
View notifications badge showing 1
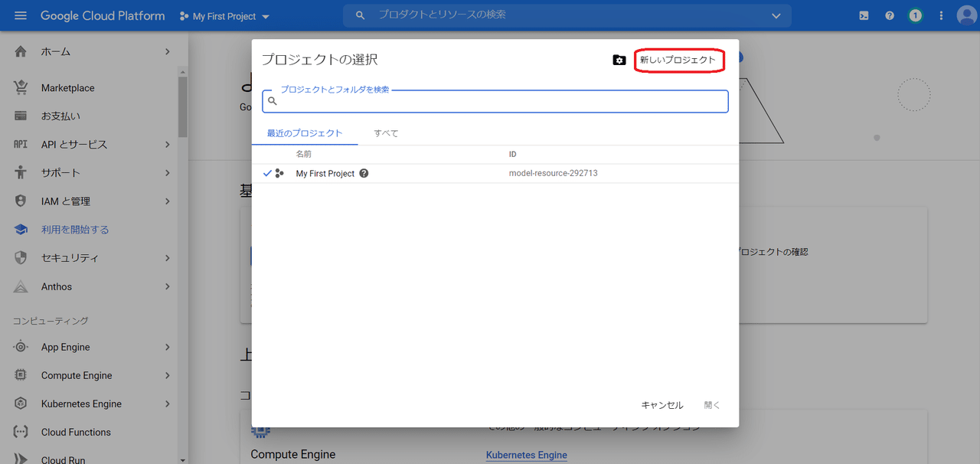point(915,15)
